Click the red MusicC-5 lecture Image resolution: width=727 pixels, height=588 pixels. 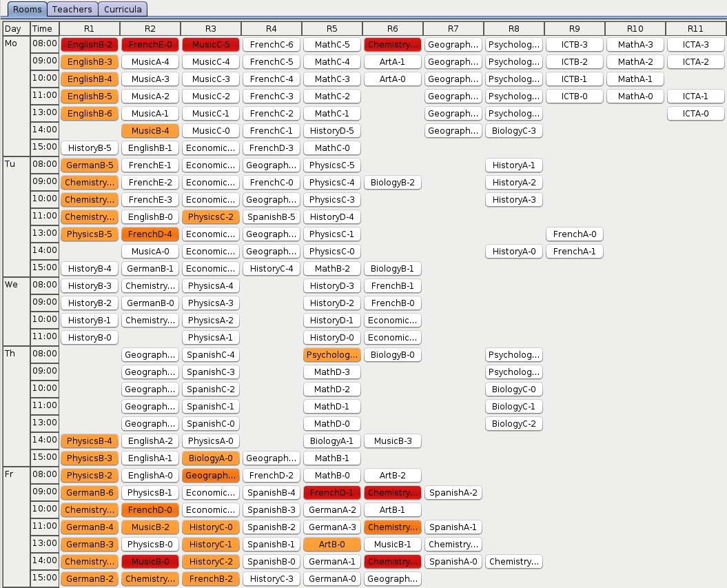coord(211,45)
